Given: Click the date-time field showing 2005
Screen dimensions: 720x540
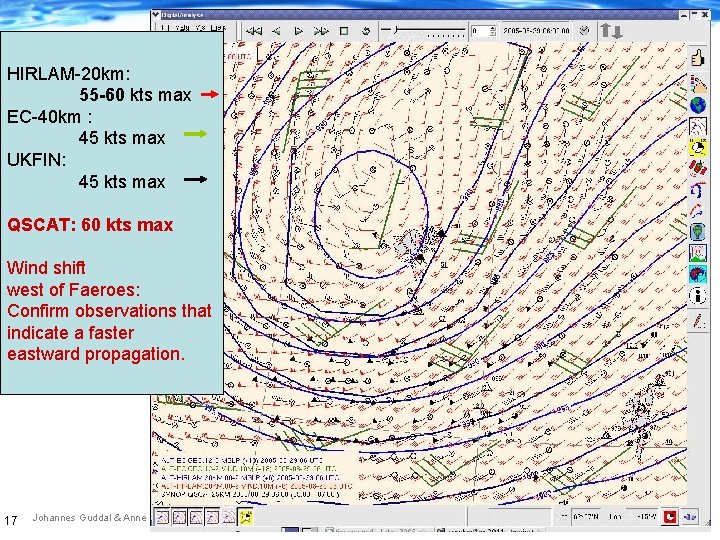Looking at the screenshot, I should (536, 31).
